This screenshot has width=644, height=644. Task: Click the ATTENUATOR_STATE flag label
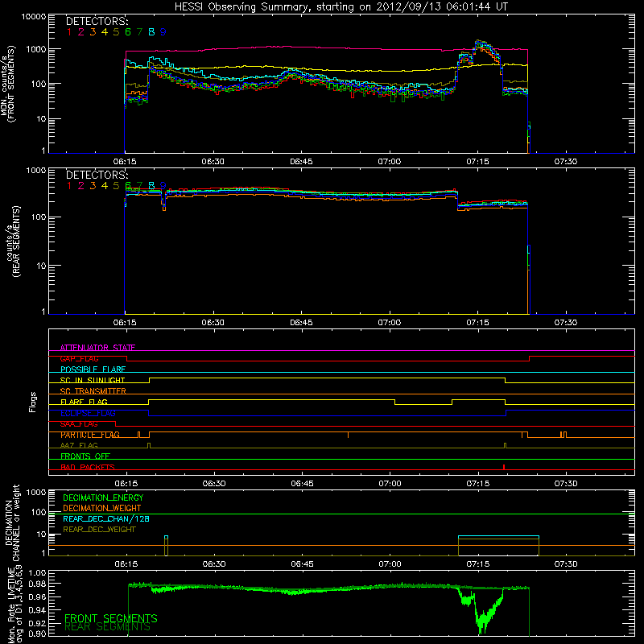[x=97, y=348]
